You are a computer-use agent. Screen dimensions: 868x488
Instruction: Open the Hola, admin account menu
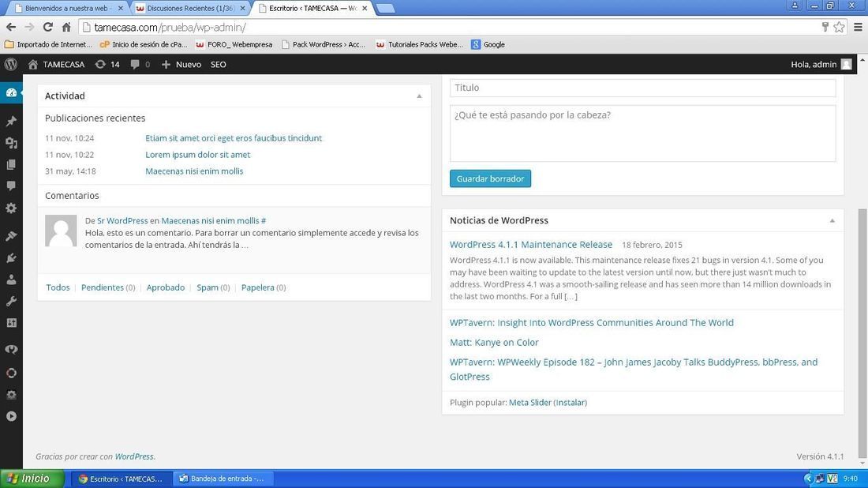point(821,64)
